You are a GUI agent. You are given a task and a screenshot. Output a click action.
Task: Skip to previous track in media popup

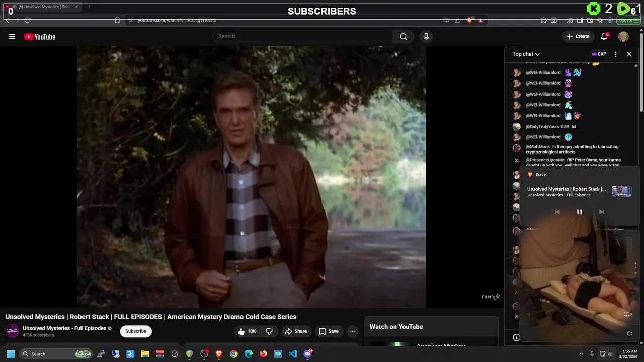point(557,212)
